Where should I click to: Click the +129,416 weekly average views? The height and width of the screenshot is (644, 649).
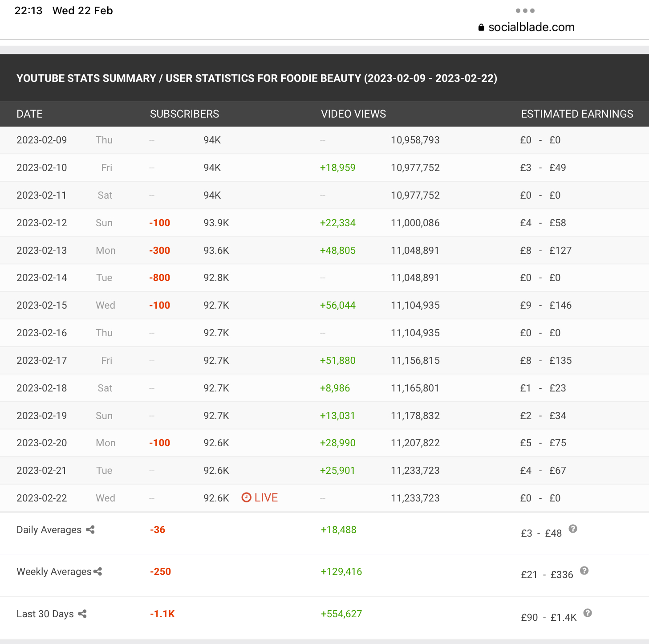tap(341, 571)
